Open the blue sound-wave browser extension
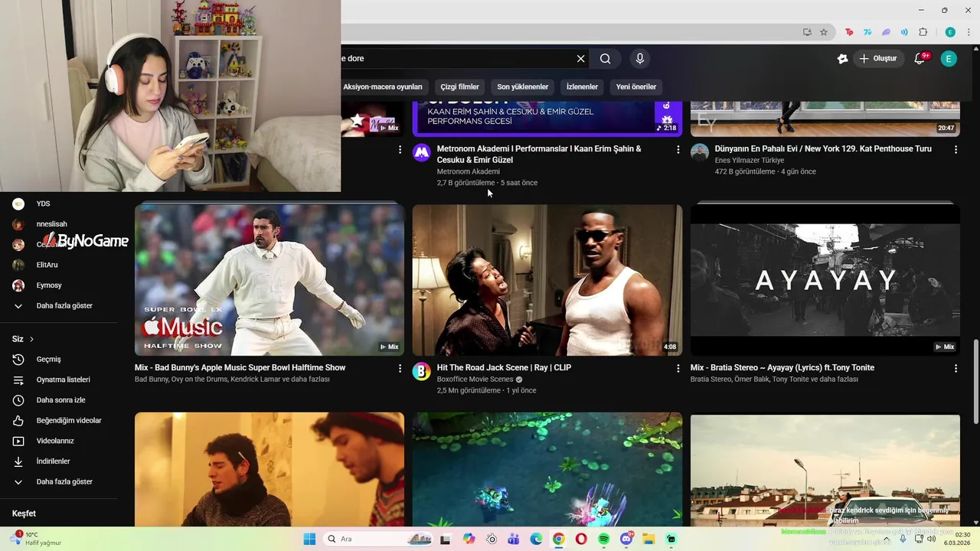The width and height of the screenshot is (980, 551). coord(904,32)
